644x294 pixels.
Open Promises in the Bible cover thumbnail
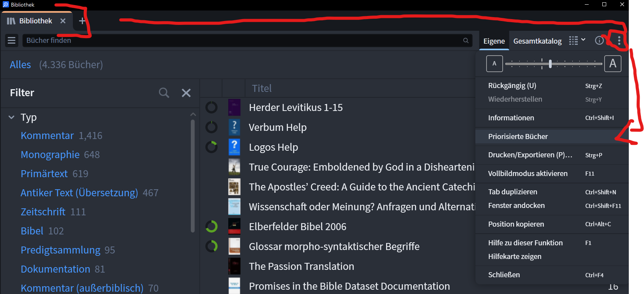point(234,286)
